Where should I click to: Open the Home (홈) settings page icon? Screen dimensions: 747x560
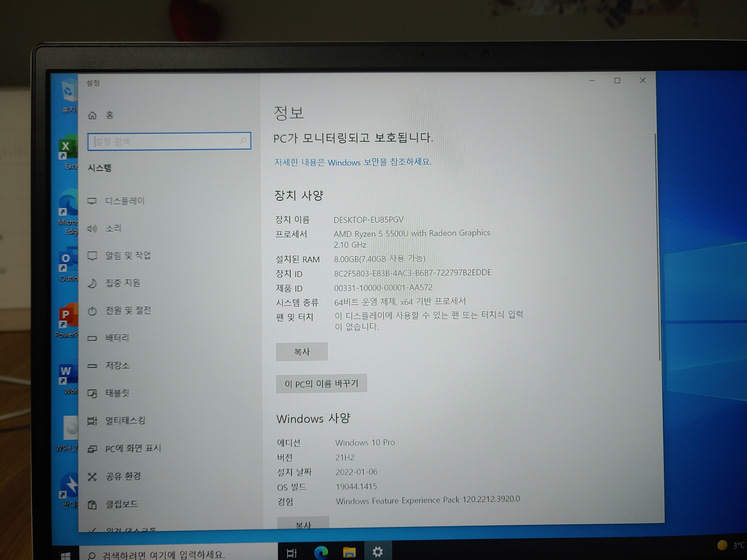(x=92, y=115)
